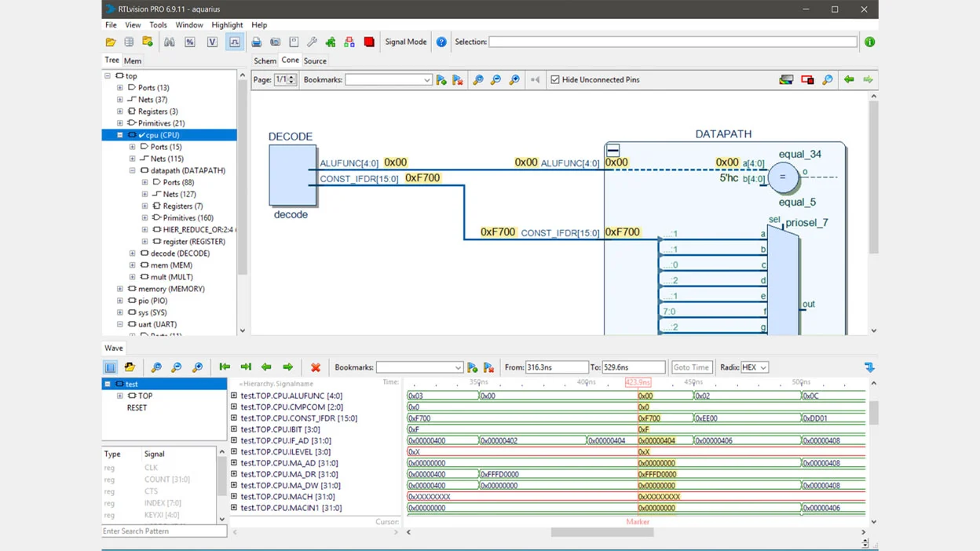980x551 pixels.
Task: Click the first zoom magnifier in Cone toolbar
Action: (x=477, y=80)
